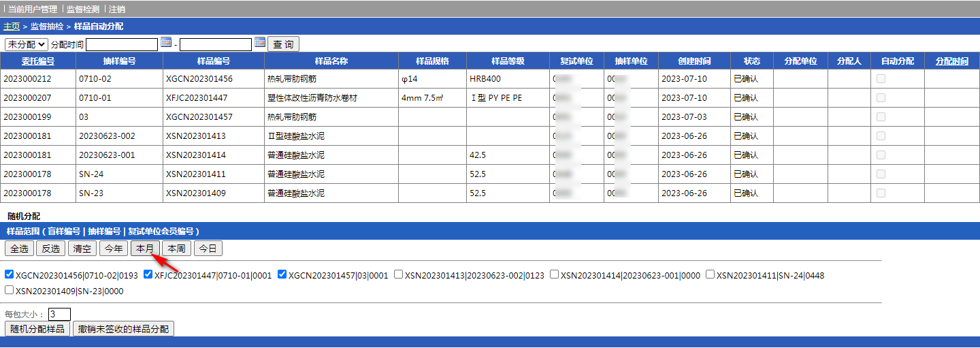Tick sample XSN202301409|SN-23|0000 checkbox
The width and height of the screenshot is (980, 348).
(x=10, y=291)
